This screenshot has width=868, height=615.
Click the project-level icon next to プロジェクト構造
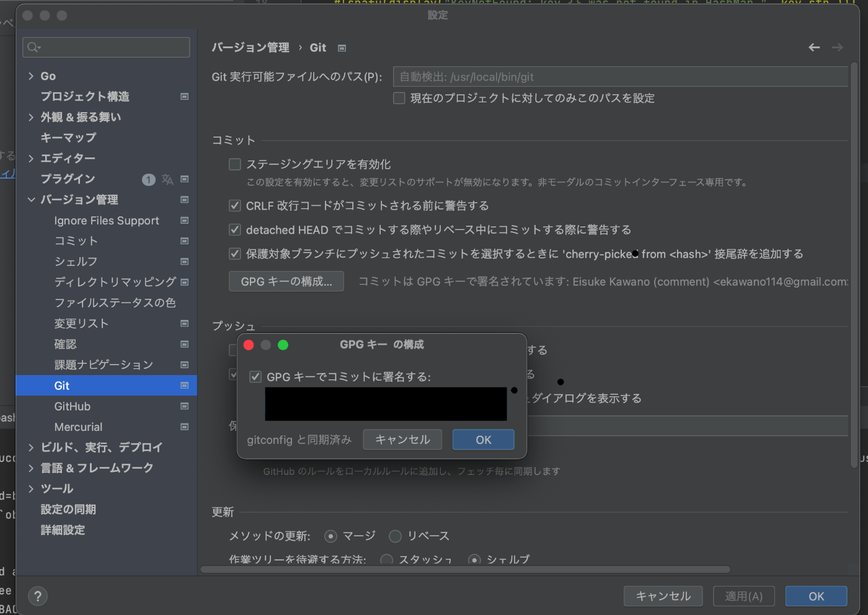click(x=184, y=97)
